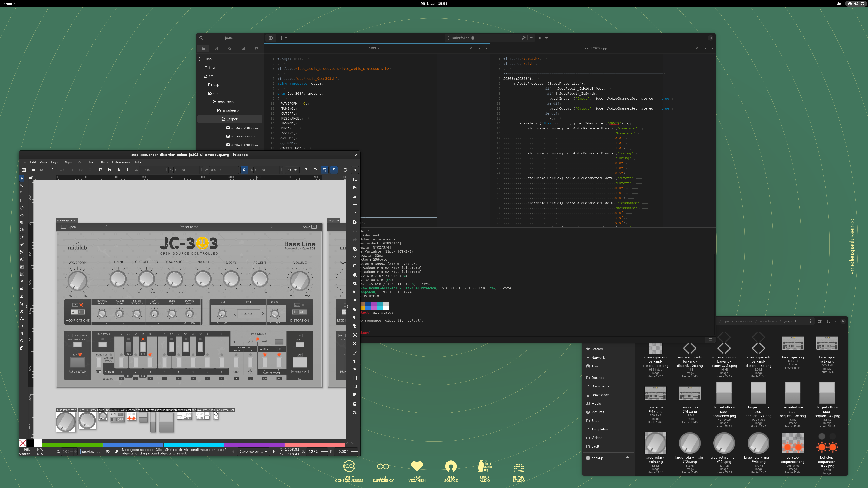
Task: Click Build failed status button in Builder
Action: [x=460, y=38]
